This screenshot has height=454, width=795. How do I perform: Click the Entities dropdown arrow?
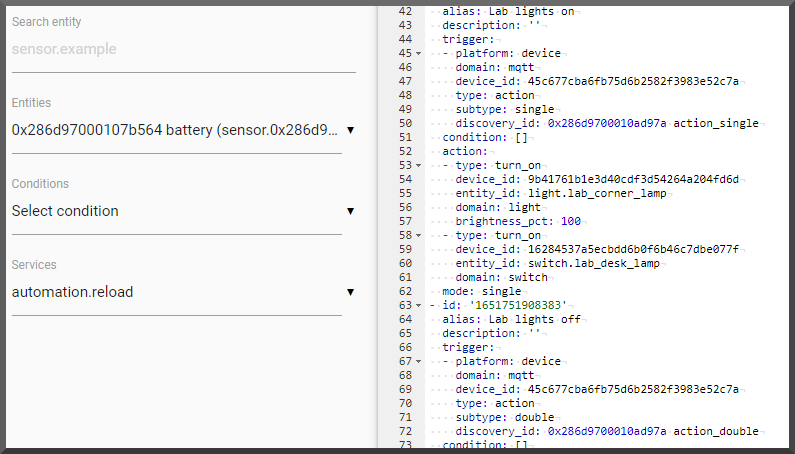350,130
